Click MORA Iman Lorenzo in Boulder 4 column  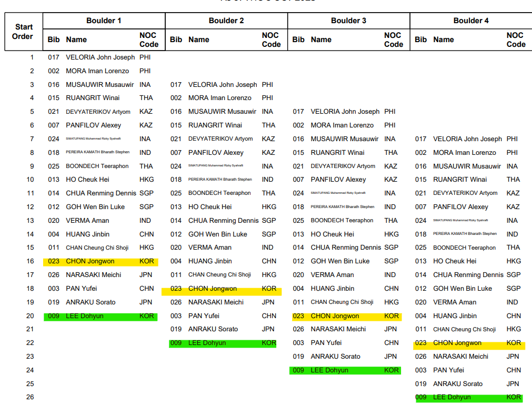point(465,153)
